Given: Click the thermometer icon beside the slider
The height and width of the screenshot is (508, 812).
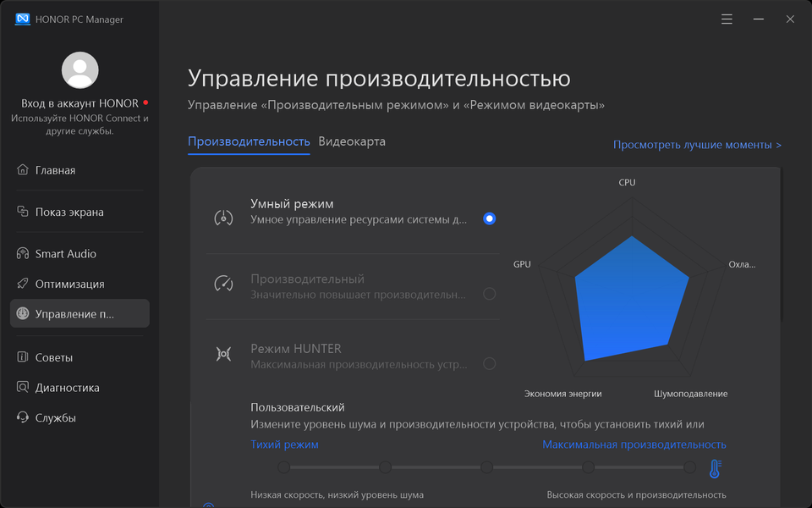Looking at the screenshot, I should (716, 468).
